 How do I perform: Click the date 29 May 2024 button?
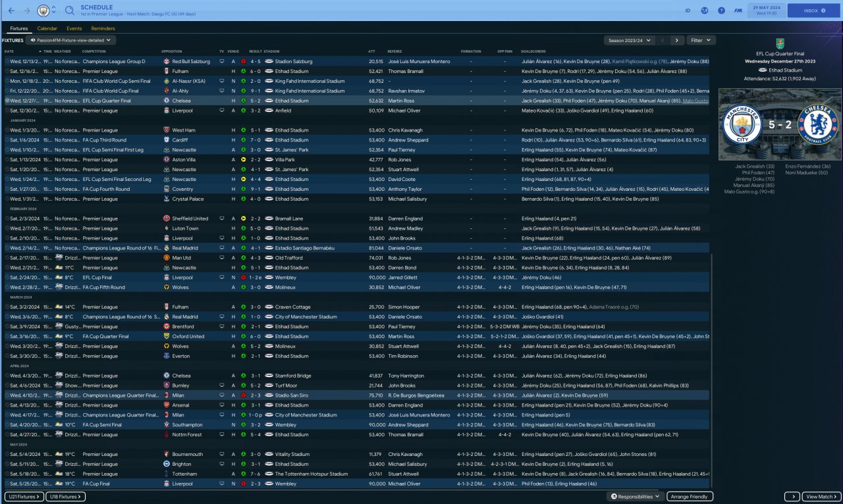point(766,11)
